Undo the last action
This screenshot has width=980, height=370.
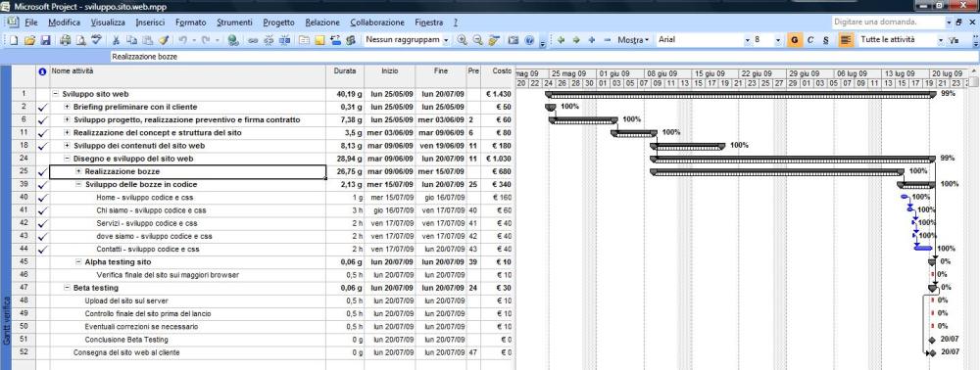pyautogui.click(x=182, y=40)
